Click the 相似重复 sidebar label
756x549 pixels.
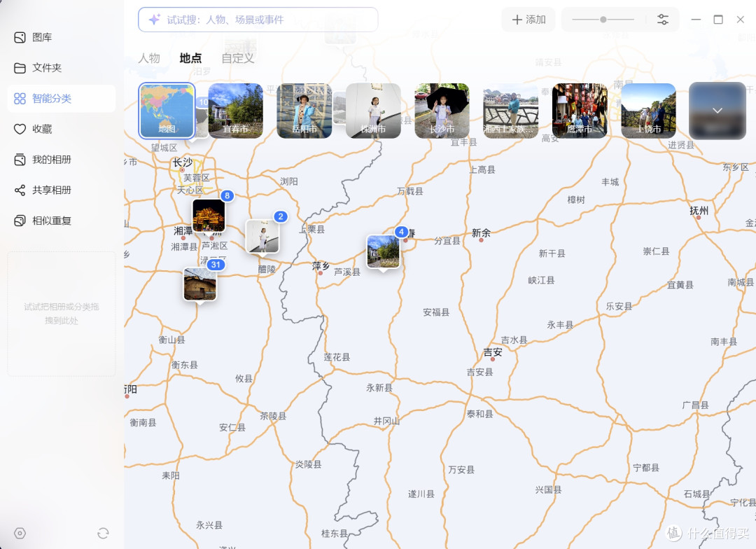click(x=52, y=221)
